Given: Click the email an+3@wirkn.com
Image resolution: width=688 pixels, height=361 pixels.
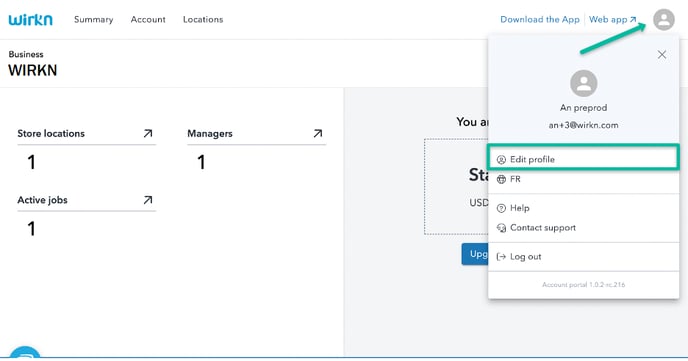Looking at the screenshot, I should pos(583,125).
